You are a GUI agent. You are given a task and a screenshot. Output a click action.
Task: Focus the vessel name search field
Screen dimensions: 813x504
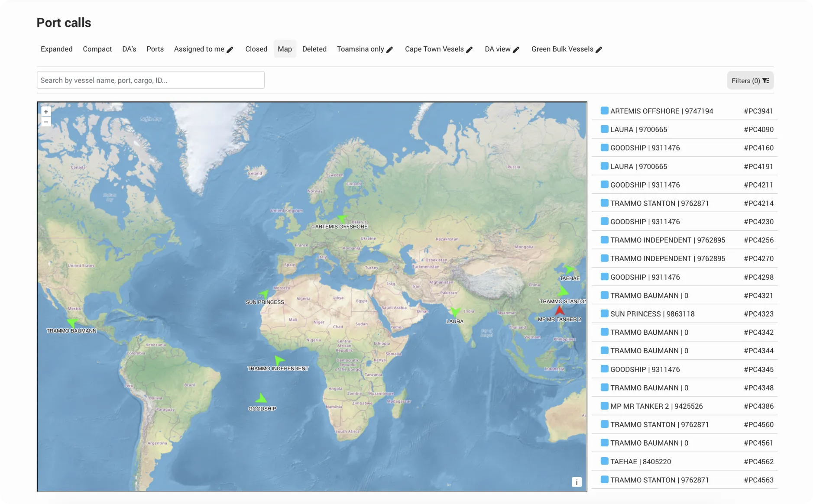151,80
